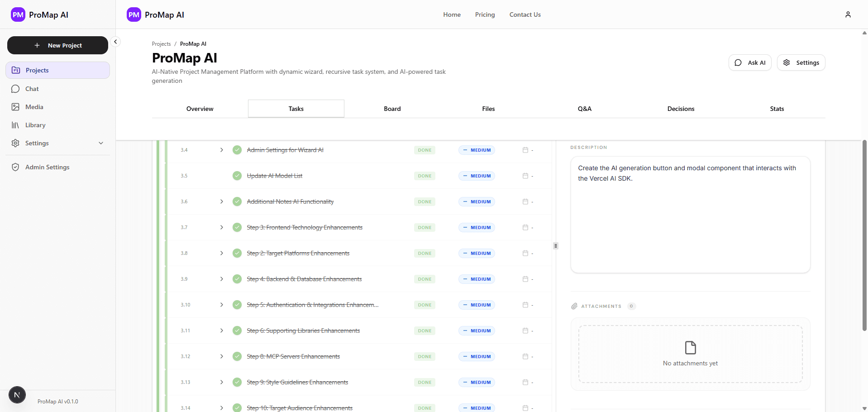Image resolution: width=868 pixels, height=412 pixels.
Task: Click the Ask AI button
Action: point(749,62)
